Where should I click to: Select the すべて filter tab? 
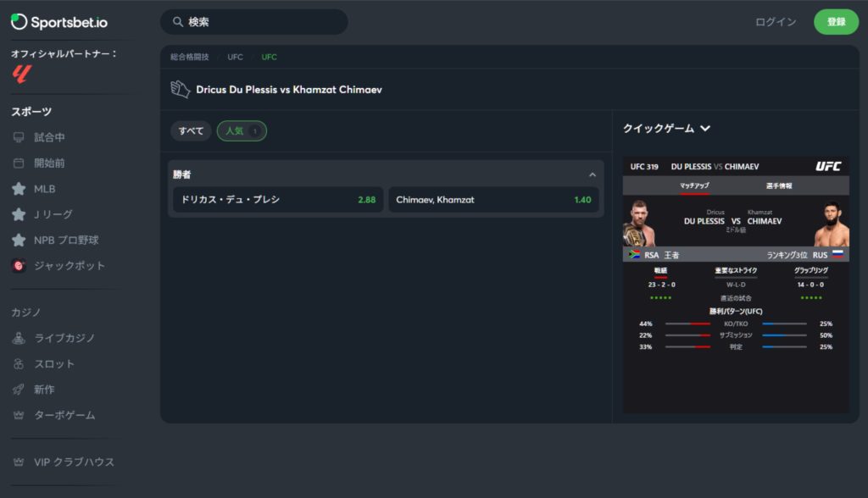191,131
